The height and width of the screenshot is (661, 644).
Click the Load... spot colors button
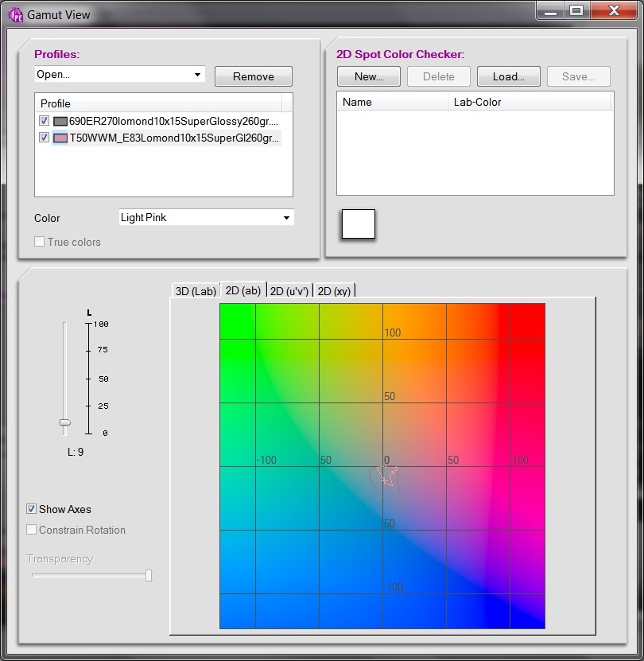point(509,76)
